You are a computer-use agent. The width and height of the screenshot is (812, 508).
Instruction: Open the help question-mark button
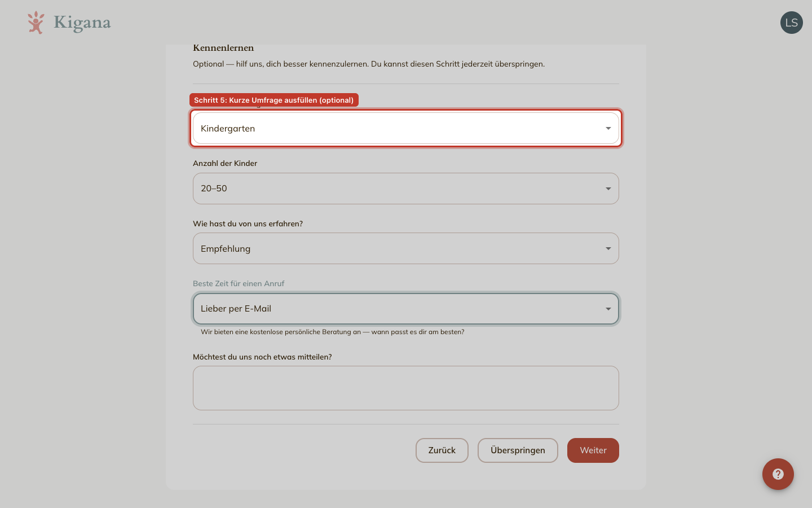[778, 474]
